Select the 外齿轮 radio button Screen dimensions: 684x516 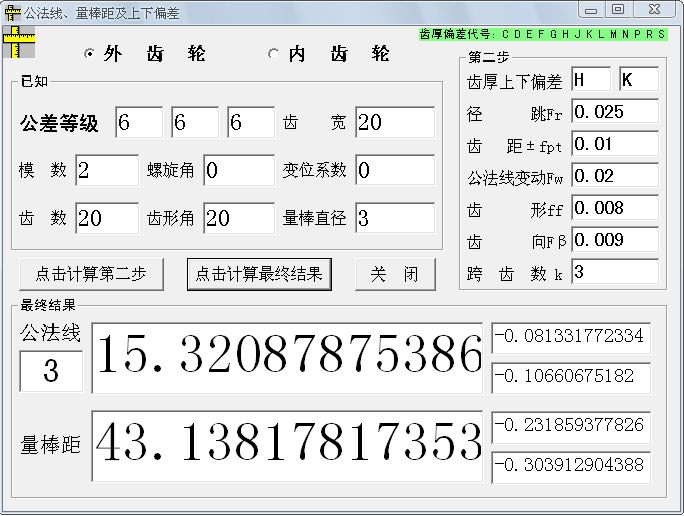click(x=89, y=54)
